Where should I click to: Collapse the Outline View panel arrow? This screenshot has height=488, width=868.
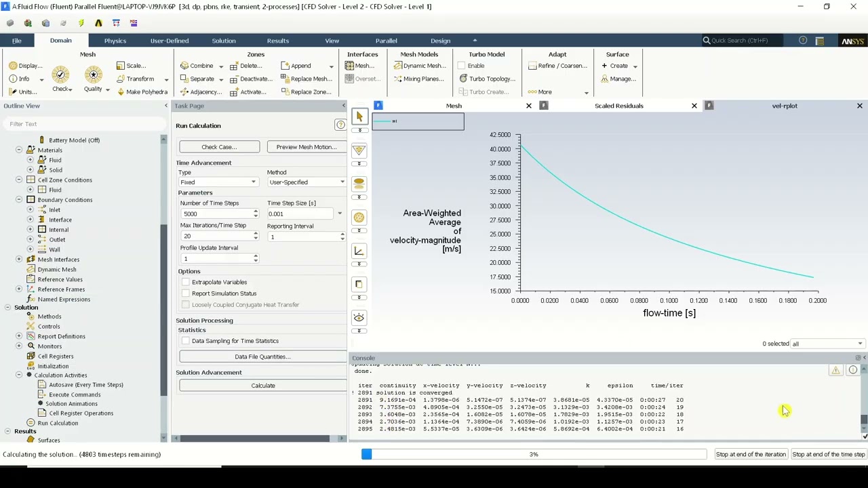pos(166,106)
